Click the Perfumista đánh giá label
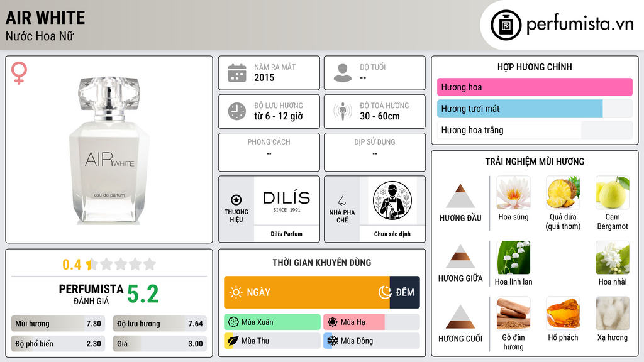Screen dimensions: 644x362 [x=91, y=294]
